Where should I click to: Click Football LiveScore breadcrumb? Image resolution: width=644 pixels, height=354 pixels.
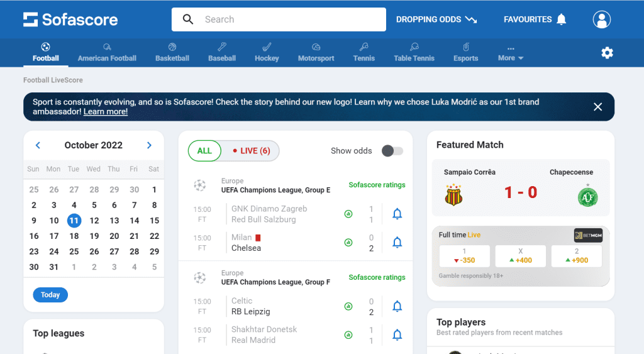coord(53,80)
